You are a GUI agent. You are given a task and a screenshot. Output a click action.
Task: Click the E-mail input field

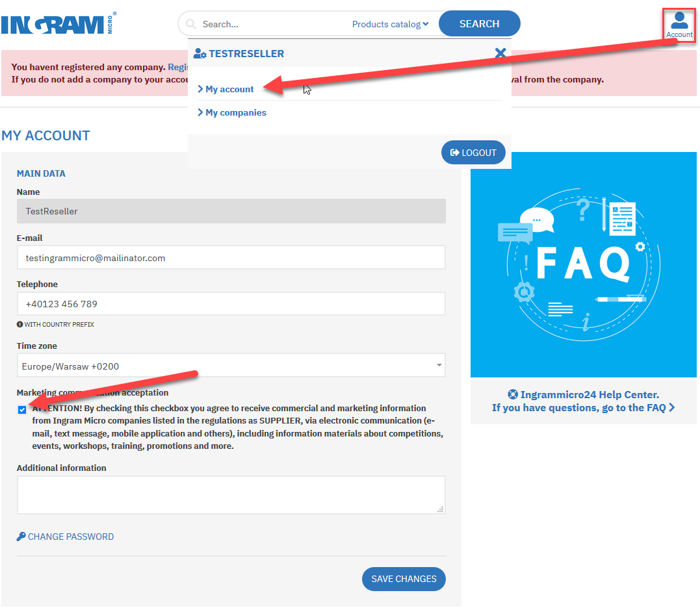coord(231,257)
